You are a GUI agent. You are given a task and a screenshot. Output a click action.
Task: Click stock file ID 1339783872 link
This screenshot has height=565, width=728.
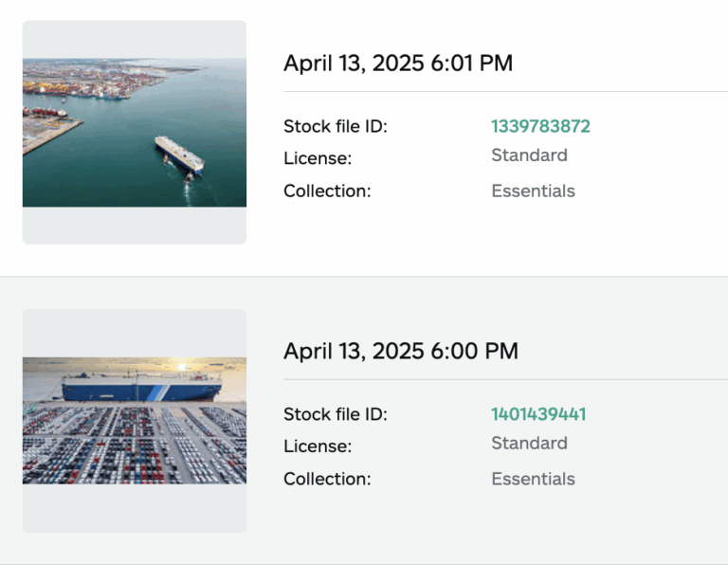[x=540, y=126]
